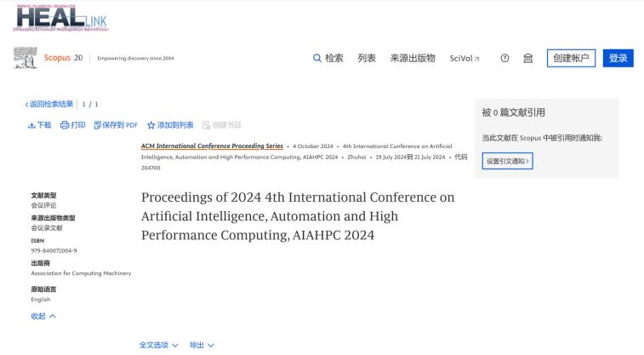Expand the 全文选项 dropdown
This screenshot has width=644, height=355.
[x=159, y=345]
